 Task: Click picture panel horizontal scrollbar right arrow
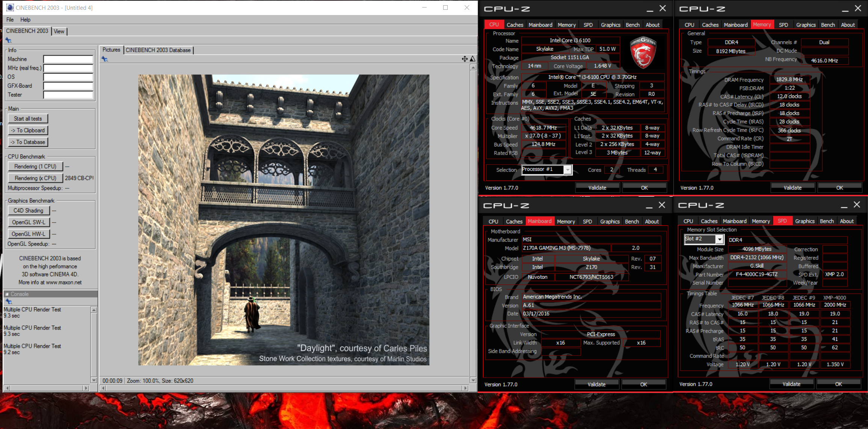tap(465, 388)
